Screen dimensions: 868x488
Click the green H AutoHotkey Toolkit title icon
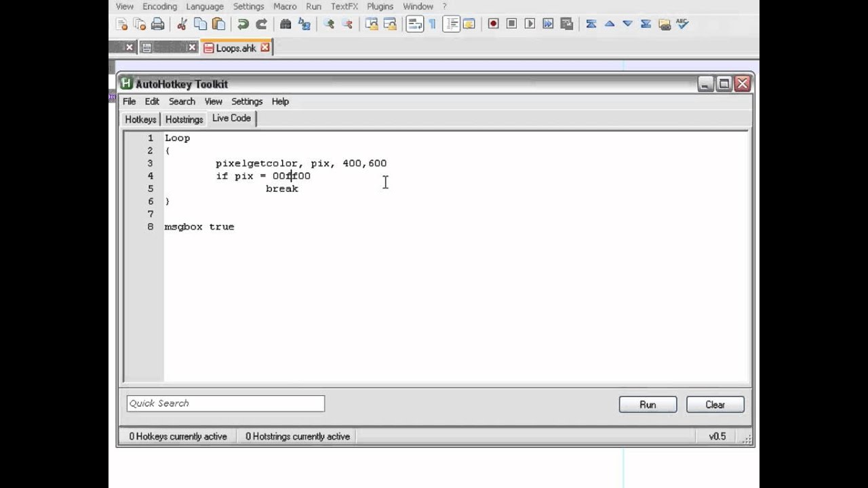tap(126, 83)
